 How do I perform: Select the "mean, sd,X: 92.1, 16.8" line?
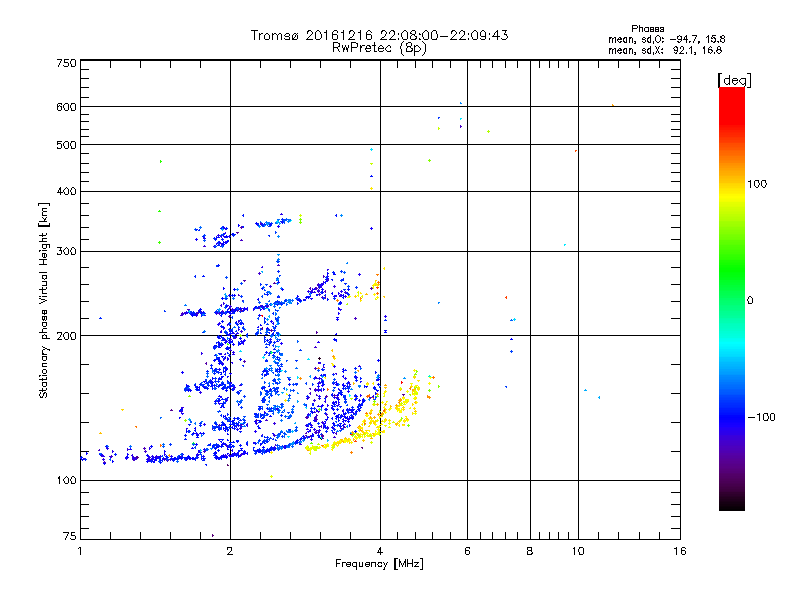(665, 51)
